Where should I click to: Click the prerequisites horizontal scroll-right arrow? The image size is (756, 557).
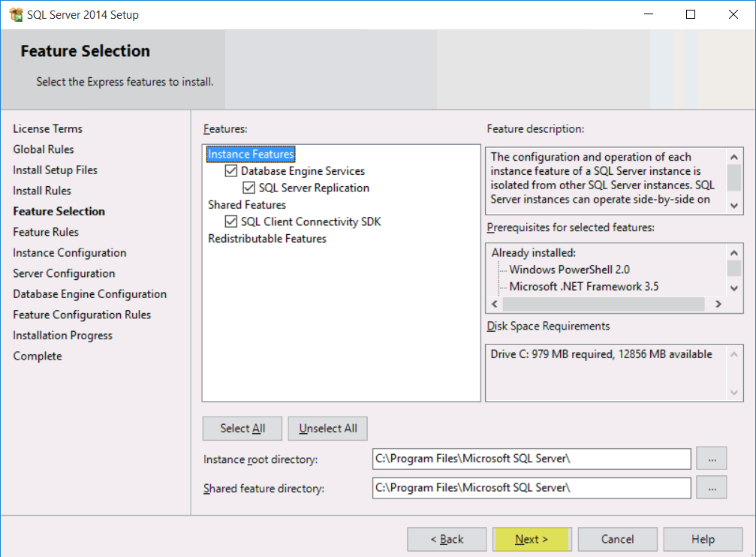(x=718, y=304)
